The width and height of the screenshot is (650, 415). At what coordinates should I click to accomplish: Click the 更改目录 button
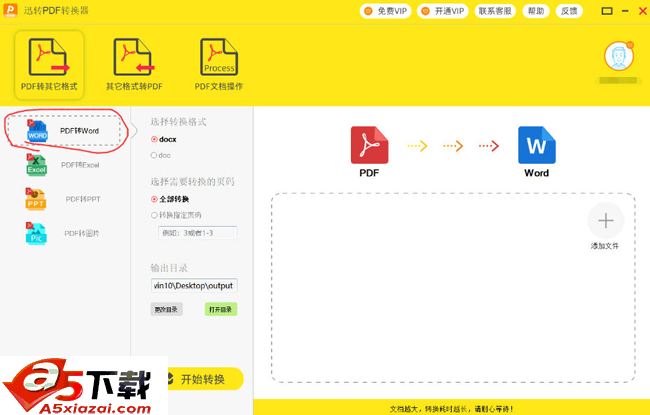(166, 309)
